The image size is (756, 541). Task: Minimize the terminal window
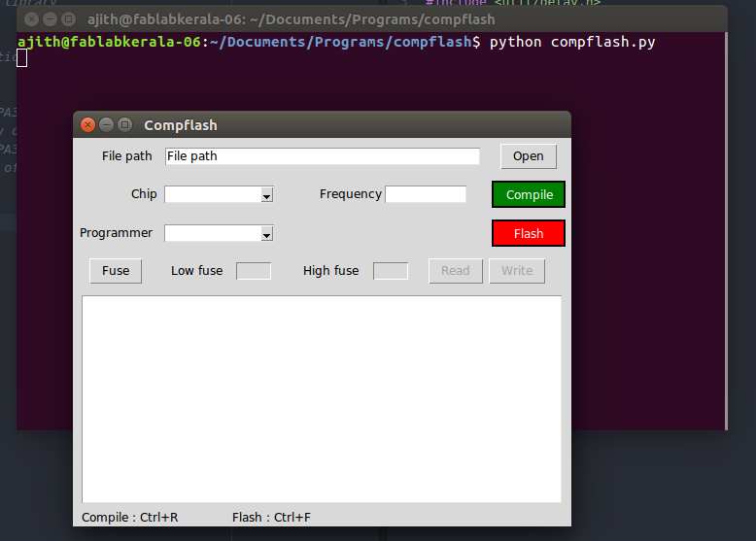pyautogui.click(x=50, y=19)
